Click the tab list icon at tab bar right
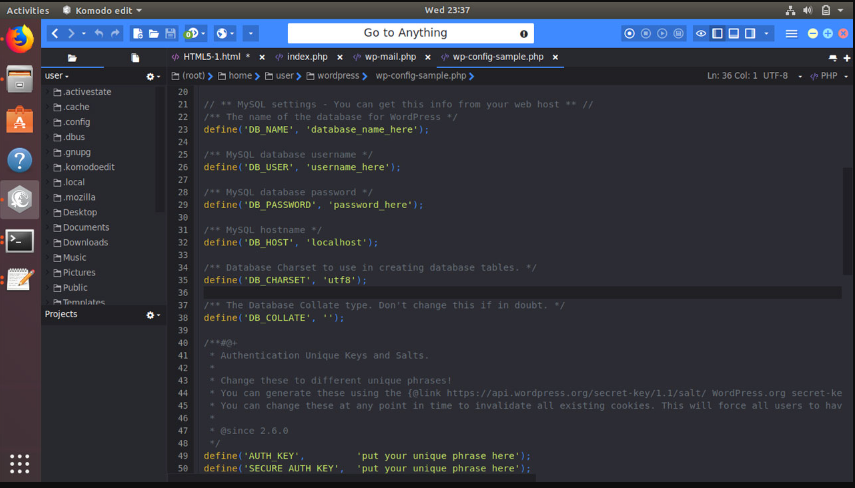This screenshot has height=488, width=855. coord(832,58)
